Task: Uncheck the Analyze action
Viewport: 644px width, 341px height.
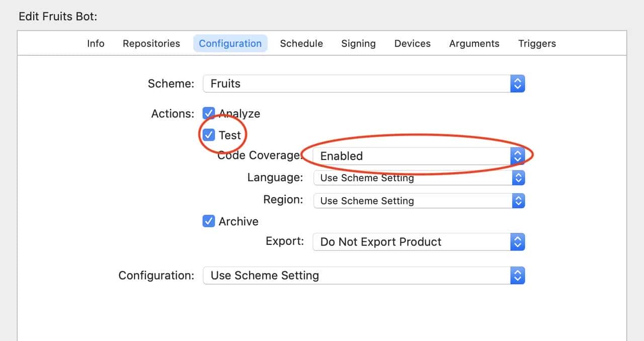Action: [x=209, y=113]
